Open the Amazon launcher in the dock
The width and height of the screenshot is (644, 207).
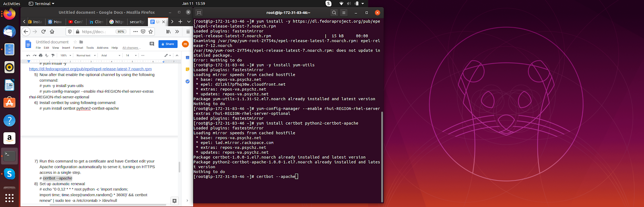point(9,138)
